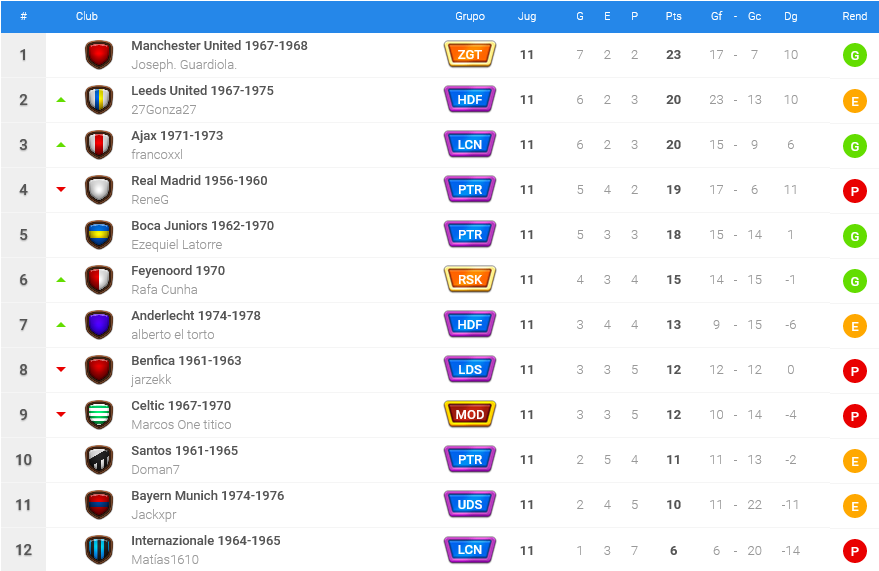The height and width of the screenshot is (571, 879).
Task: Click the LDS group badge for Benfica
Action: (x=470, y=369)
